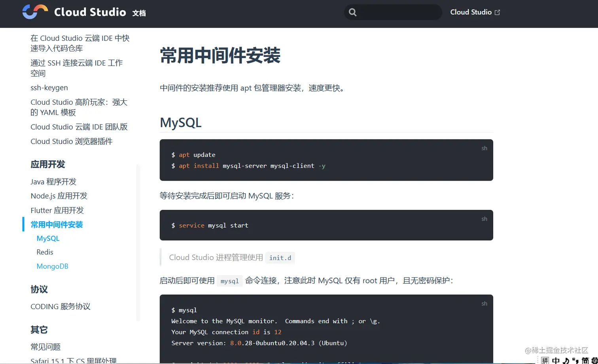Click the Cloud Studio 文档 site title
Viewport: 598px width, 364px height.
[x=100, y=12]
